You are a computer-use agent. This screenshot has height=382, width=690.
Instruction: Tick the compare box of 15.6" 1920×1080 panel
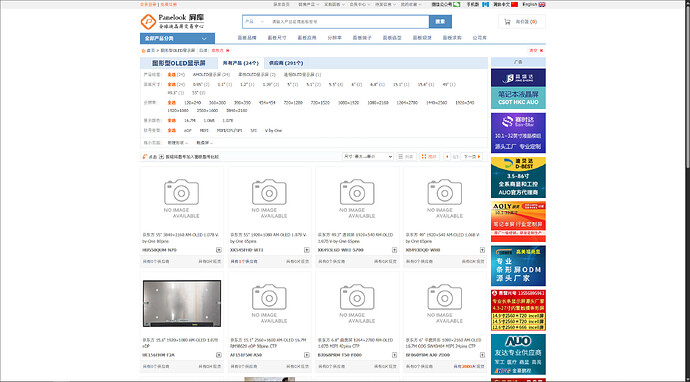pos(219,355)
